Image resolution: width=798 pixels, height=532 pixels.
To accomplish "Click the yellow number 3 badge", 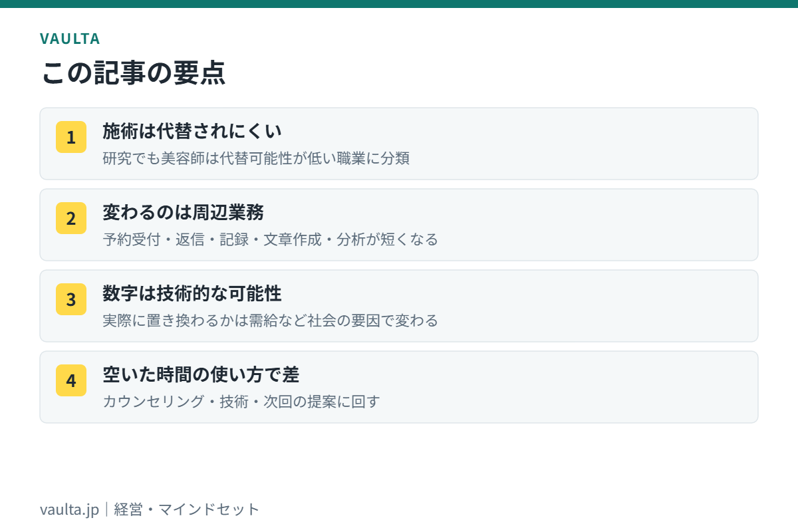I will (x=71, y=299).
